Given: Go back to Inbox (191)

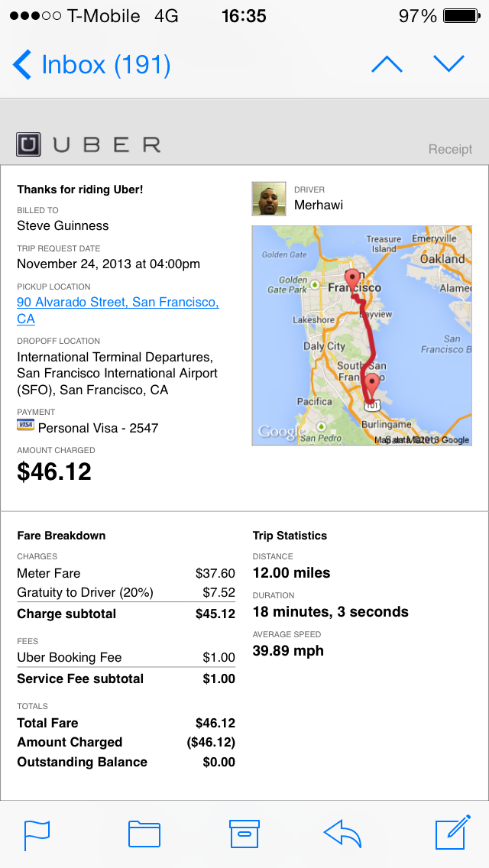Looking at the screenshot, I should point(92,65).
